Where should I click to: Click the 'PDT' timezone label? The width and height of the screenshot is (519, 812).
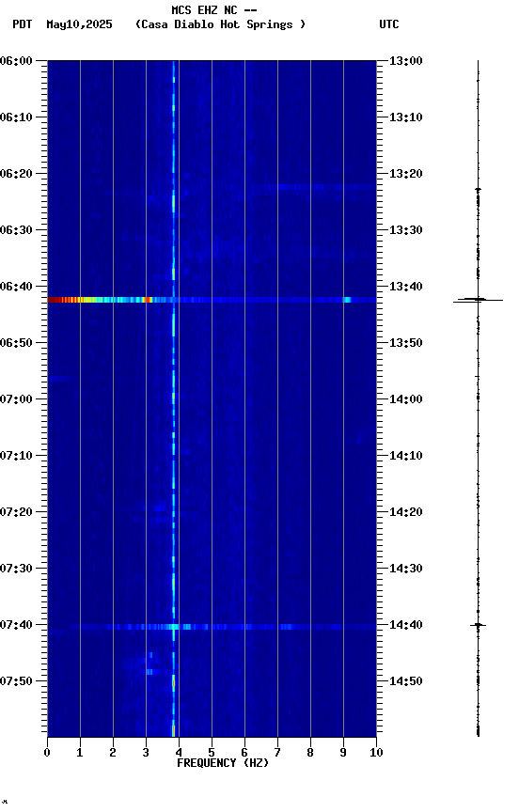(23, 24)
